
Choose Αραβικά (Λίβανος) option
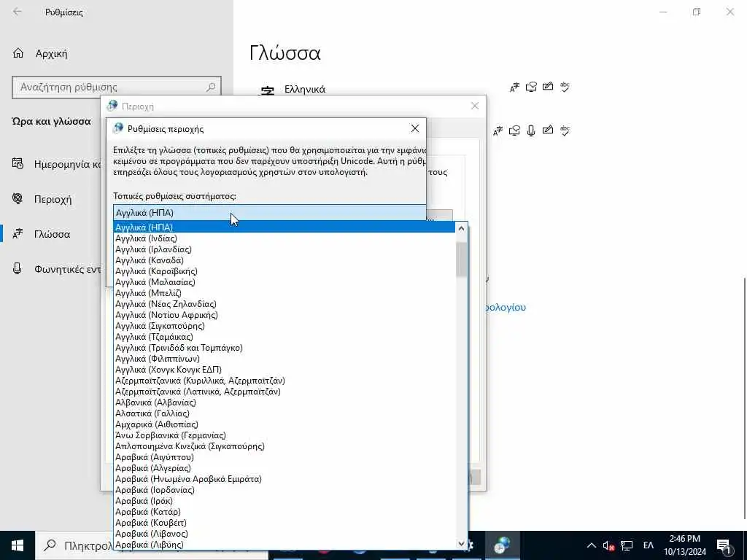[x=285, y=534]
